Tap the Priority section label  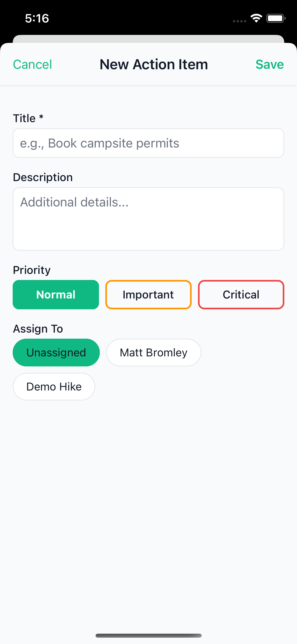pyautogui.click(x=32, y=270)
